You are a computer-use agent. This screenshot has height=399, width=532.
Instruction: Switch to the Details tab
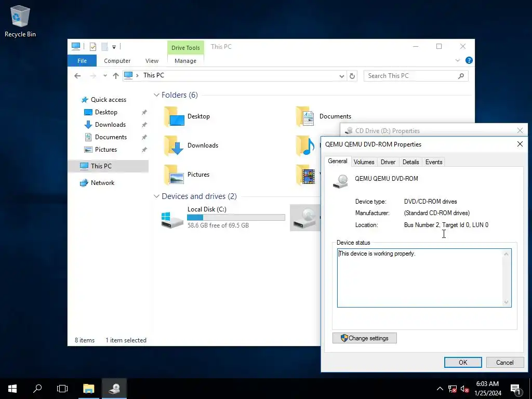[x=410, y=162]
